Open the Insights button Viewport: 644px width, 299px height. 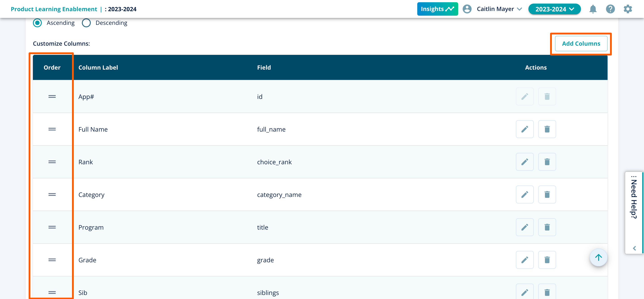[x=437, y=9]
